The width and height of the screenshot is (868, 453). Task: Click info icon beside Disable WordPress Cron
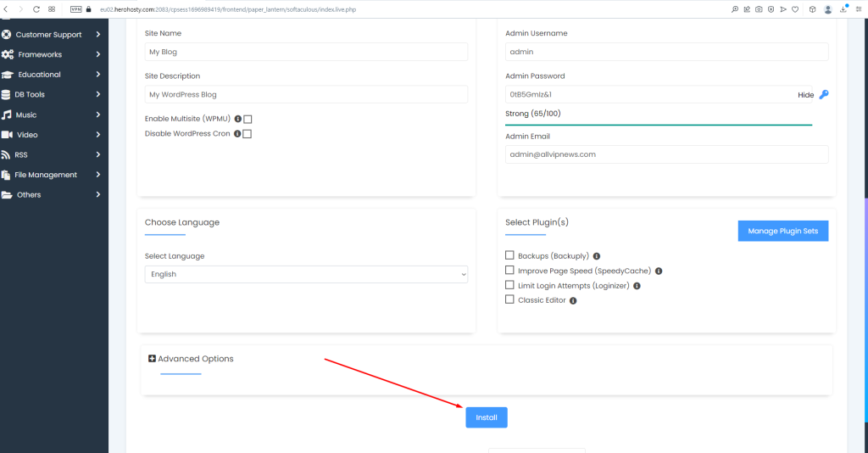(x=237, y=134)
